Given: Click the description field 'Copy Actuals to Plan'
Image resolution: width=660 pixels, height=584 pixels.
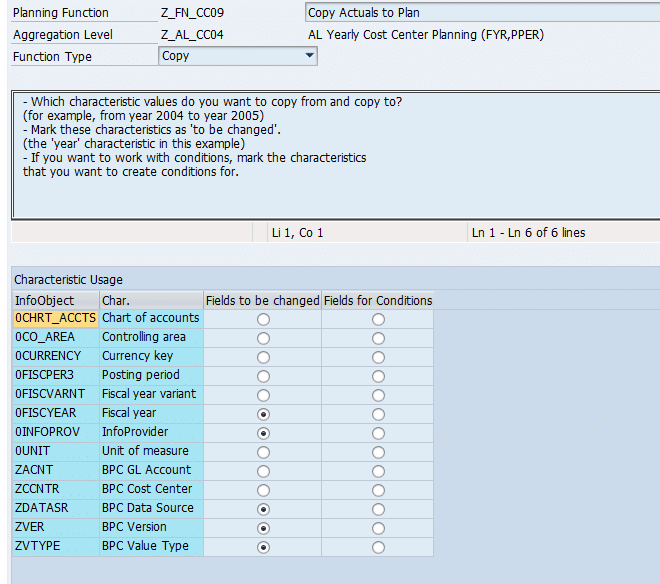Looking at the screenshot, I should click(480, 13).
